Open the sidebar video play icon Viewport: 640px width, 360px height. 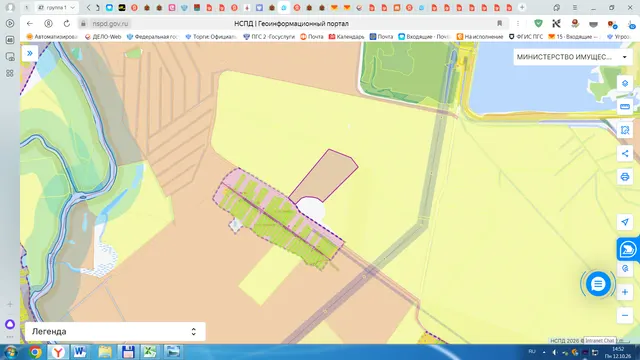coord(10,23)
